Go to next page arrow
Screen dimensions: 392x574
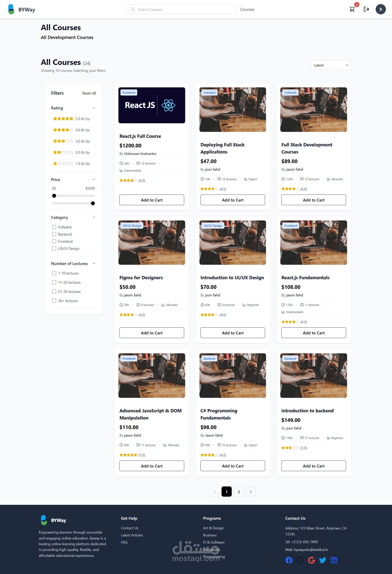tap(251, 492)
